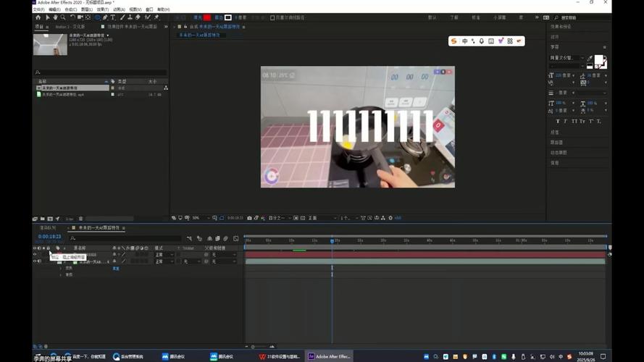This screenshot has height=362, width=644.
Task: Open the first layer's blend mode dropdown
Action: coord(164,255)
